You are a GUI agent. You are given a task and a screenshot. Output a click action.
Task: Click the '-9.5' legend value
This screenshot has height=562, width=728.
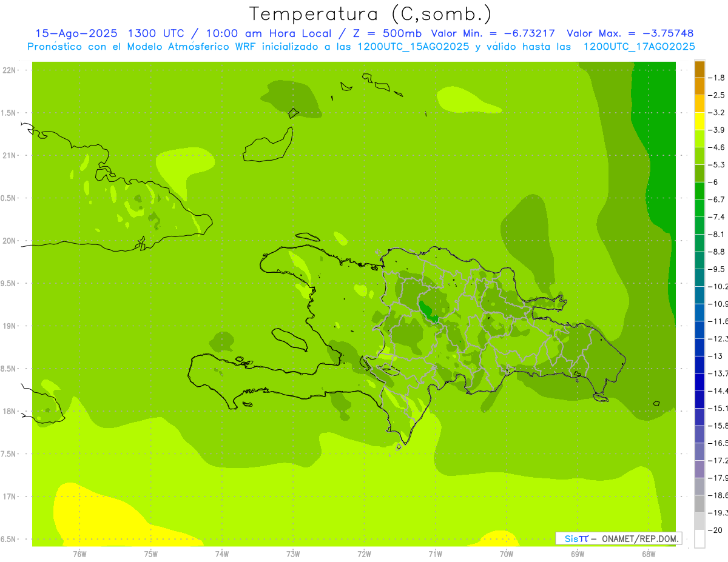(717, 269)
